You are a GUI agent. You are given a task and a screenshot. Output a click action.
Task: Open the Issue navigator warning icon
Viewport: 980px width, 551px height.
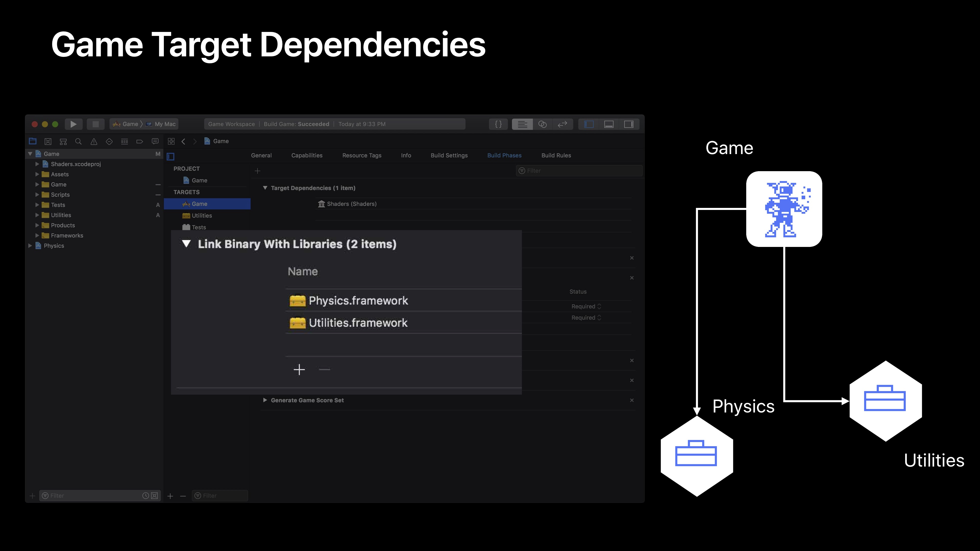click(94, 142)
